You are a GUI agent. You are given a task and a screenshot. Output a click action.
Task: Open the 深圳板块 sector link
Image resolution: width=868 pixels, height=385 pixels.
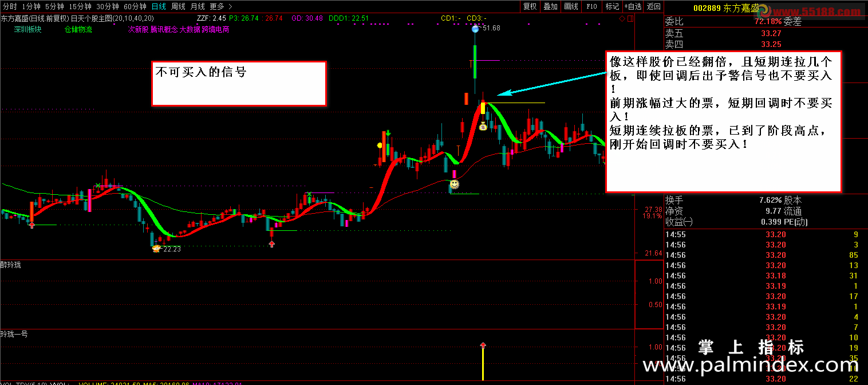28,29
